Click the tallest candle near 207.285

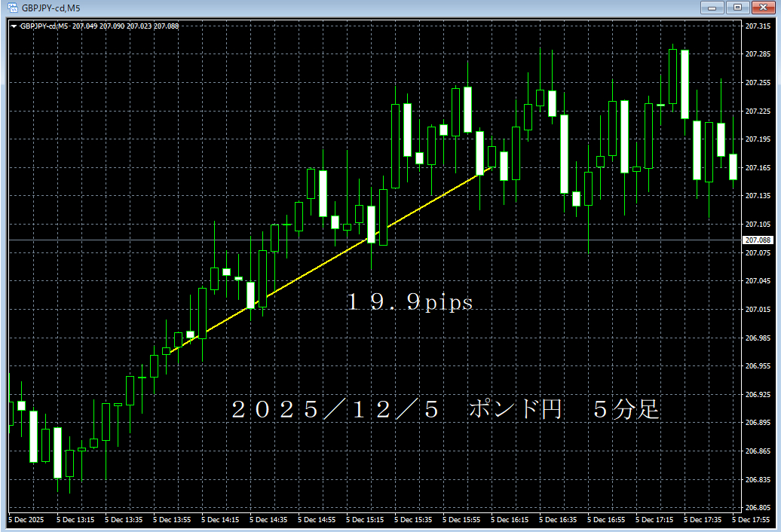point(685,83)
